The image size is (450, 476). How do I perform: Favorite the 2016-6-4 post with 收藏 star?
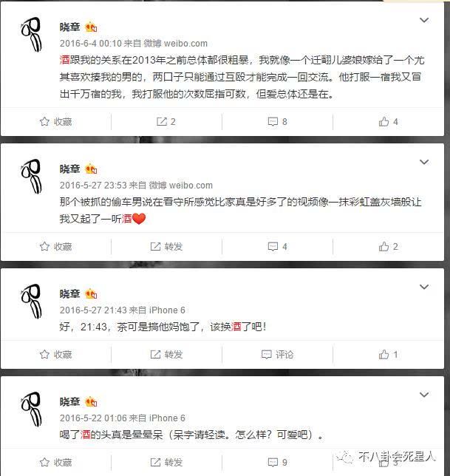[55, 122]
